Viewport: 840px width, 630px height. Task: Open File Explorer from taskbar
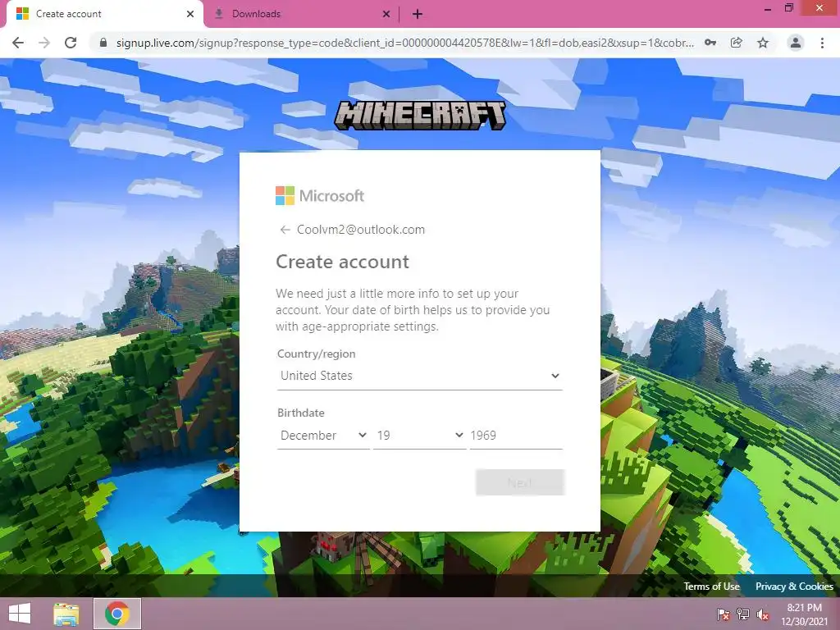(x=66, y=614)
